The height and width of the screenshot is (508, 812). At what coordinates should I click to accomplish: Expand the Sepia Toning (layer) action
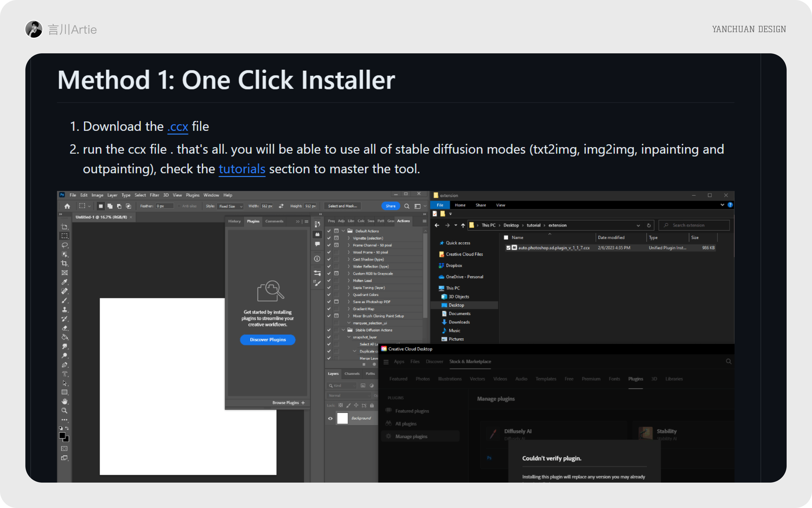349,288
